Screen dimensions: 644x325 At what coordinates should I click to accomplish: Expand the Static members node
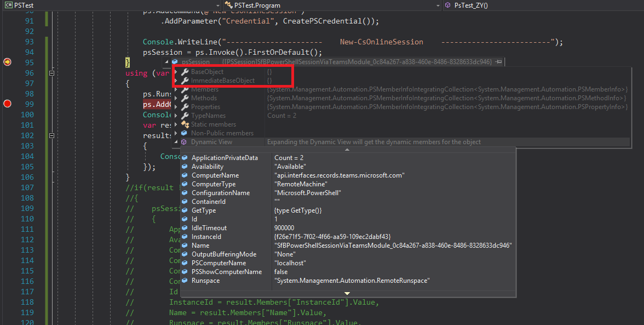click(x=176, y=124)
